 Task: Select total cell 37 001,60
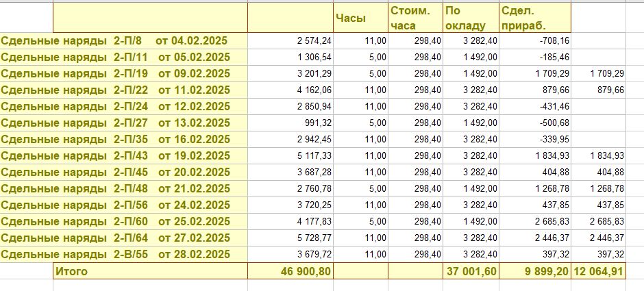point(471,271)
